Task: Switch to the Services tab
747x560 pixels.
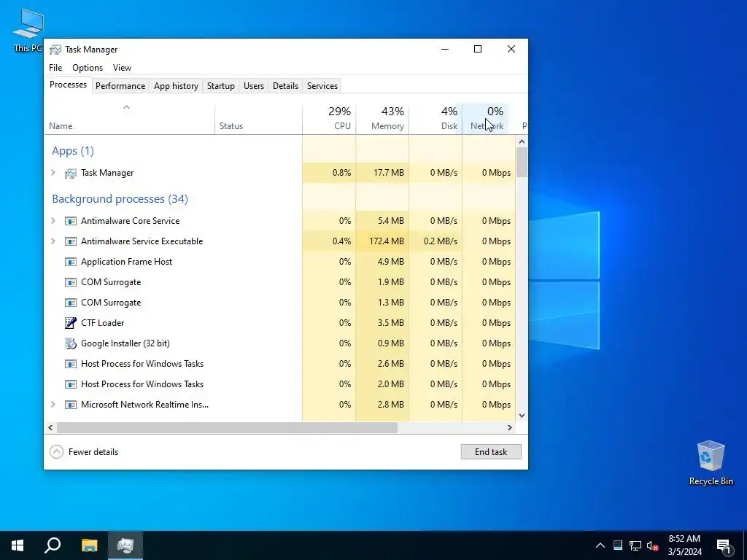Action: click(322, 86)
